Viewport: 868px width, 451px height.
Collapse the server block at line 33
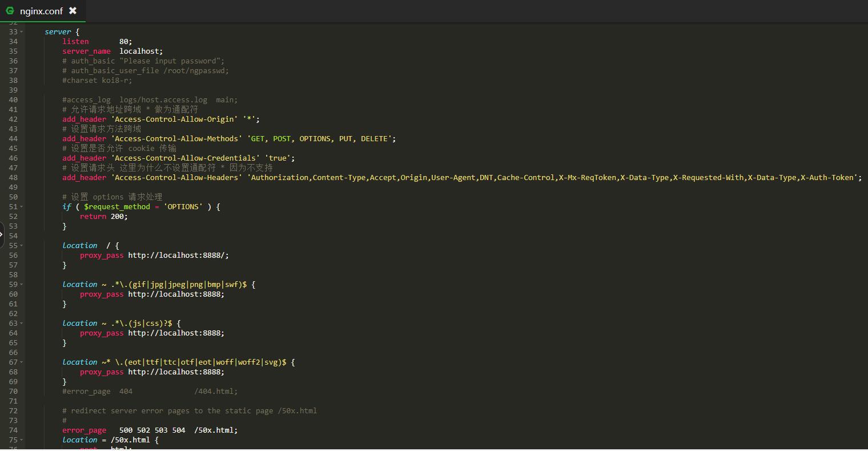tap(22, 32)
